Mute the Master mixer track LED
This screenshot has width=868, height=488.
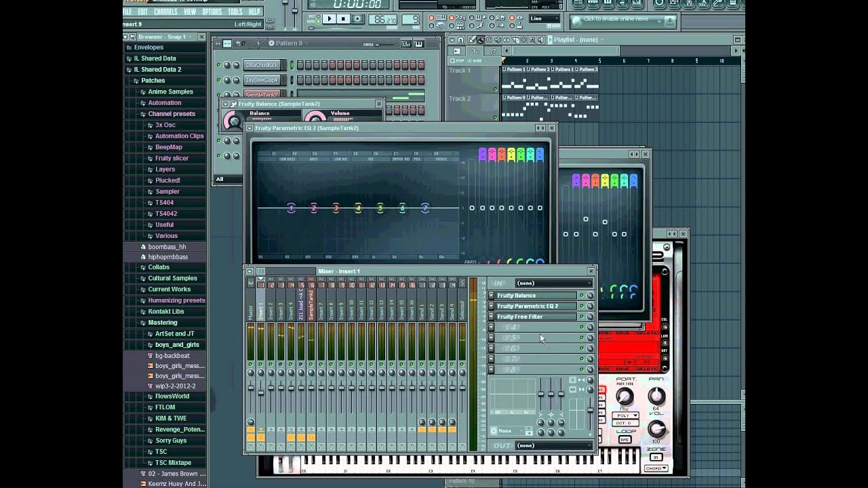251,365
